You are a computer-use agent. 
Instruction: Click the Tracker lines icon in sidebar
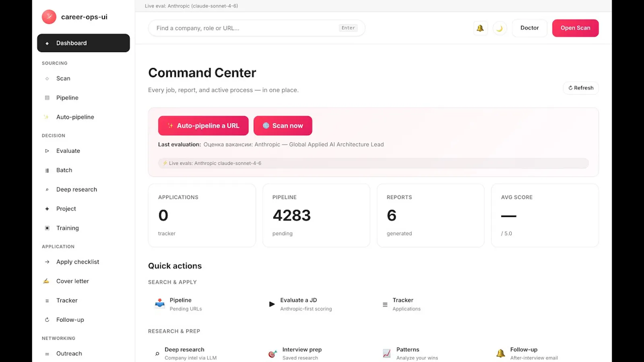(47, 300)
